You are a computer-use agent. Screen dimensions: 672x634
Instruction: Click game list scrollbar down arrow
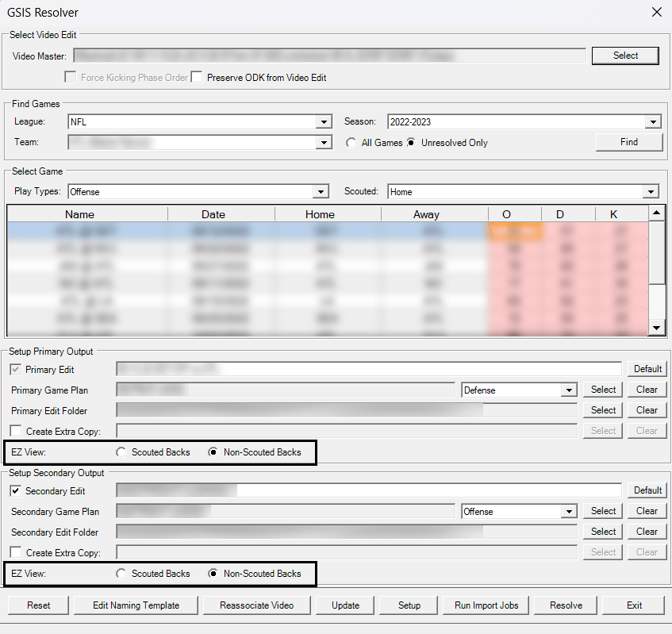pos(657,328)
